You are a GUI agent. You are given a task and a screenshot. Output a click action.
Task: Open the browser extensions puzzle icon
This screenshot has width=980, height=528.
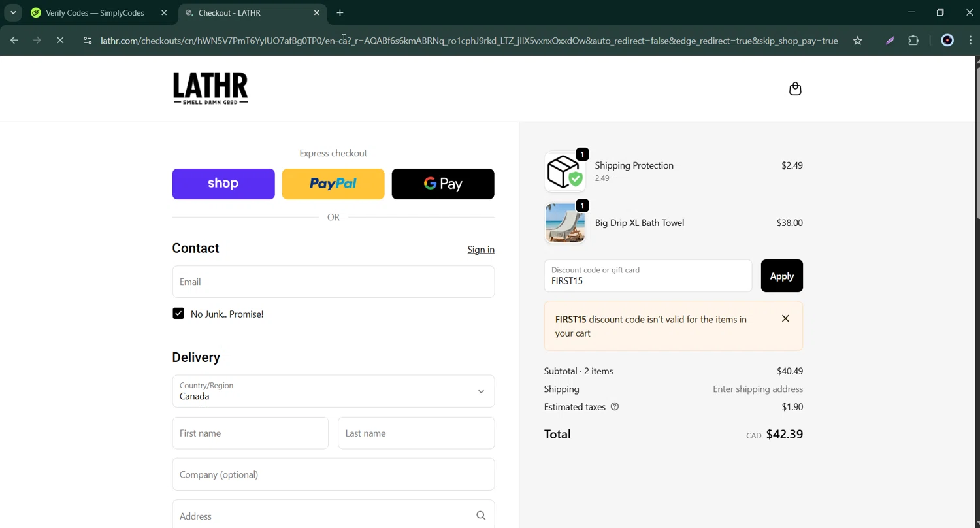coord(913,41)
